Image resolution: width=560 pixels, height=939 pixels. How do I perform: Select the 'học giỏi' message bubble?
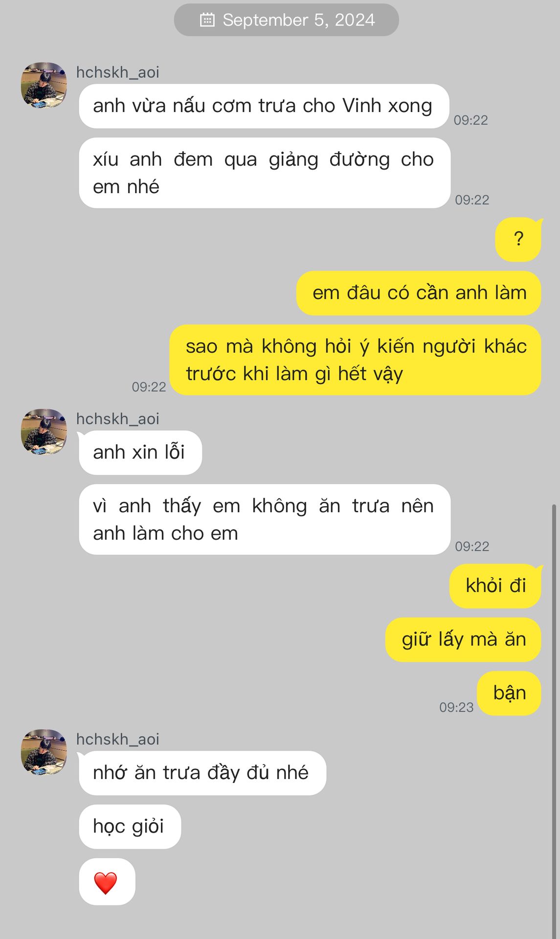[x=130, y=827]
